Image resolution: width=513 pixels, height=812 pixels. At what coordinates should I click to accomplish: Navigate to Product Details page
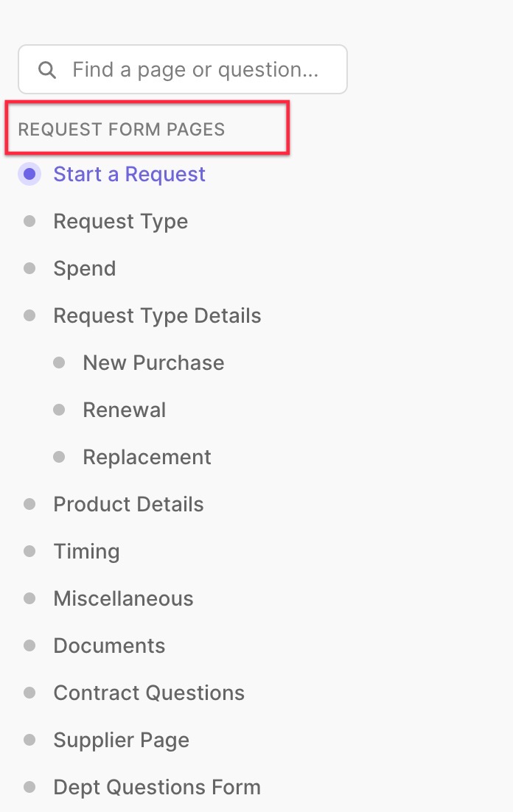click(128, 505)
